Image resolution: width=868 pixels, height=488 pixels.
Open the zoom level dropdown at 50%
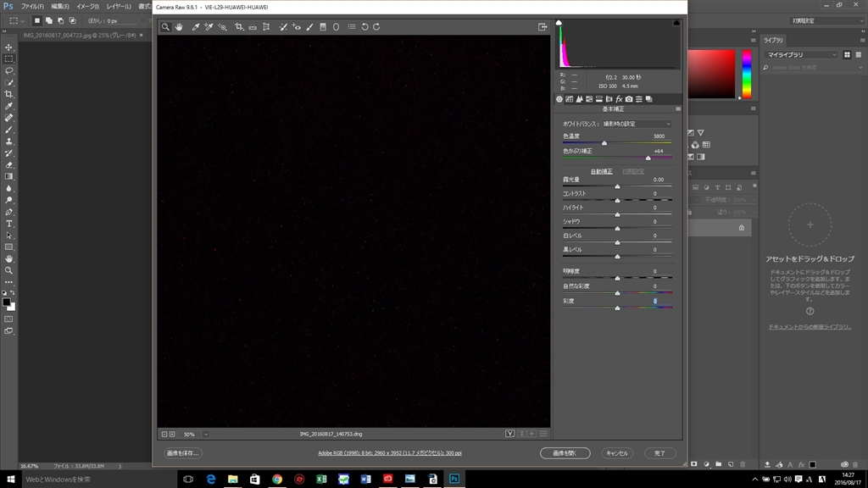tap(206, 434)
